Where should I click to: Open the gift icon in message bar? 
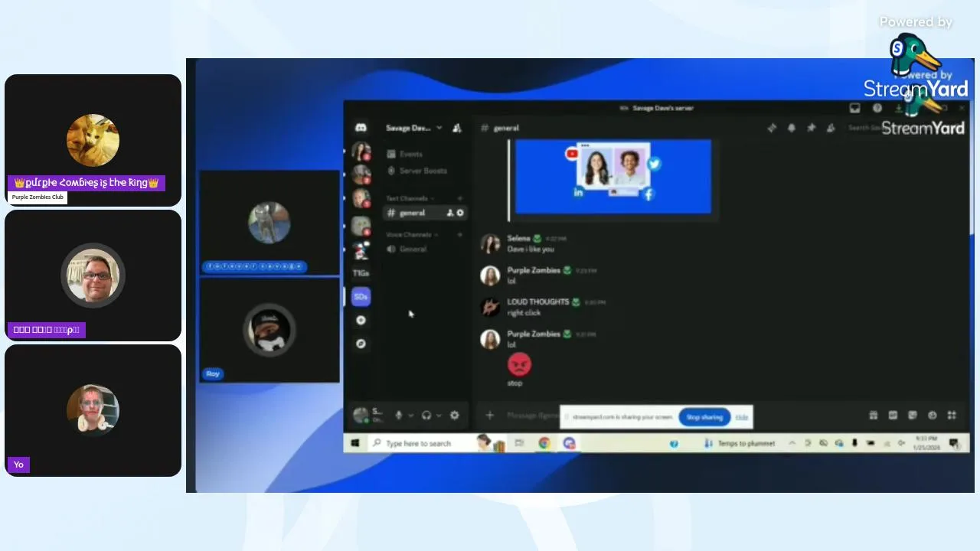coord(873,415)
